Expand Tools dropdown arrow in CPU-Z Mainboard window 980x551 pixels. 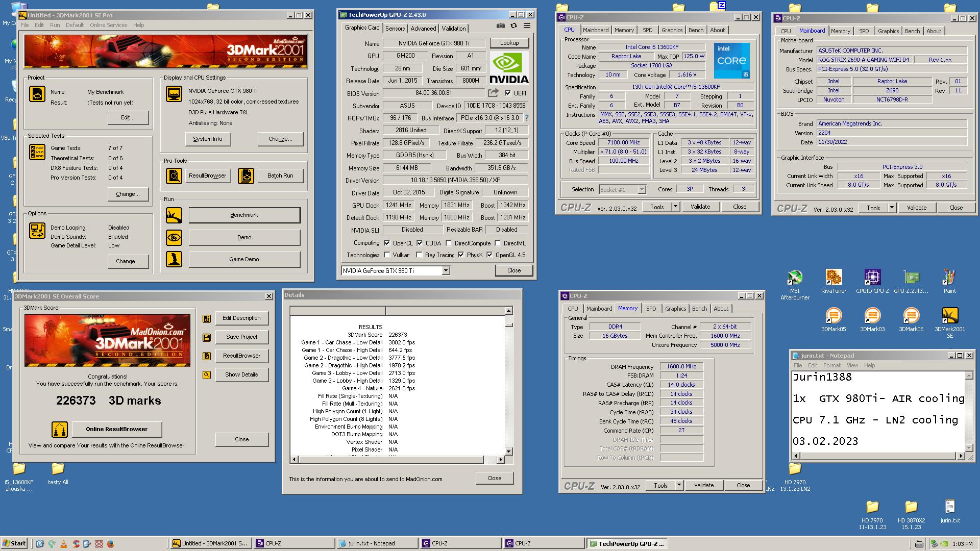(892, 208)
